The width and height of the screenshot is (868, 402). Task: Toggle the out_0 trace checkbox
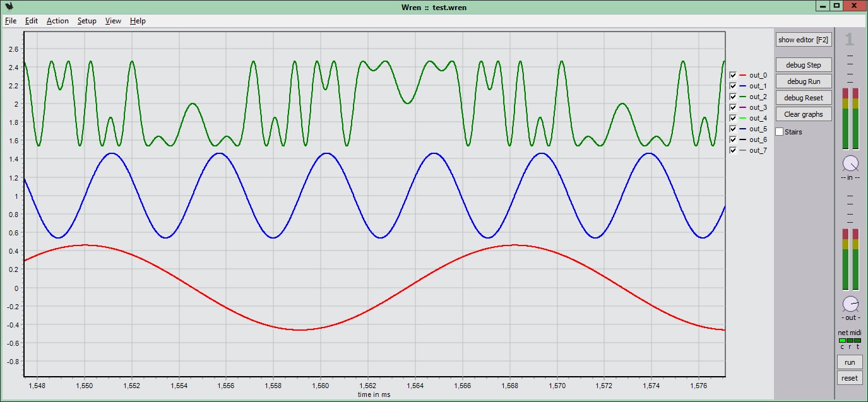[x=733, y=75]
